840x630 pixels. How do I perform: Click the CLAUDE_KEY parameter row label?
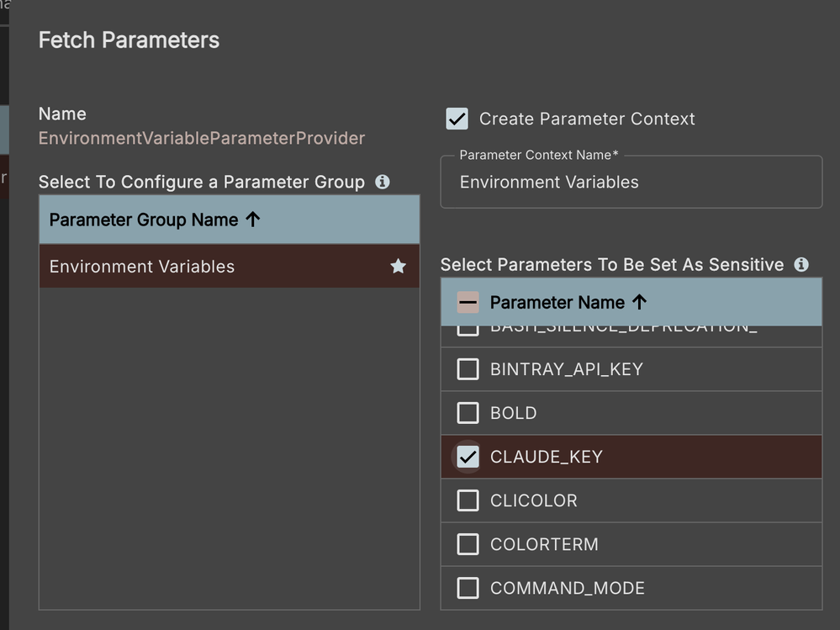pyautogui.click(x=547, y=457)
